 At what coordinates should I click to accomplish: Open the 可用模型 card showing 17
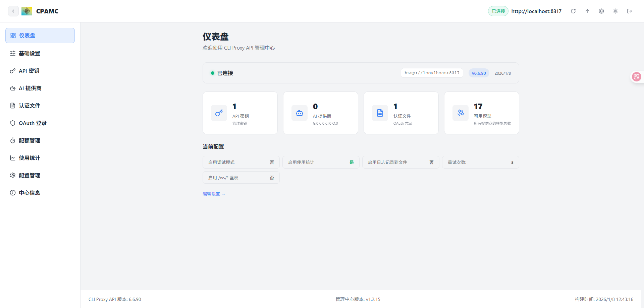[482, 113]
